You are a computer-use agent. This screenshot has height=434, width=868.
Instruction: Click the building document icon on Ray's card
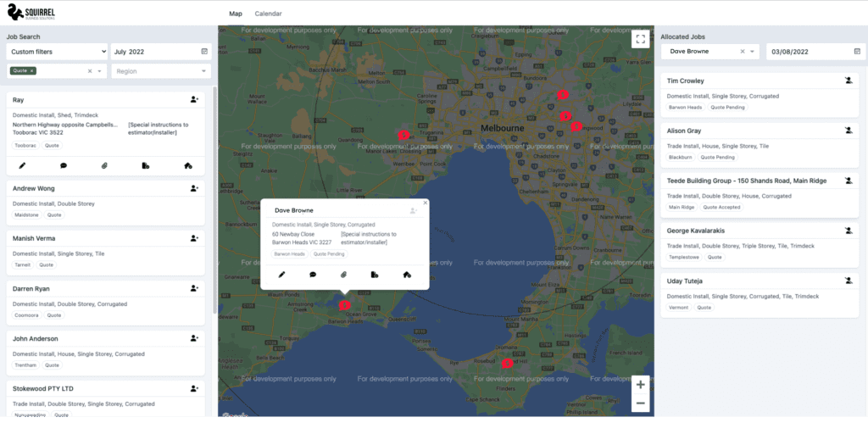(146, 165)
